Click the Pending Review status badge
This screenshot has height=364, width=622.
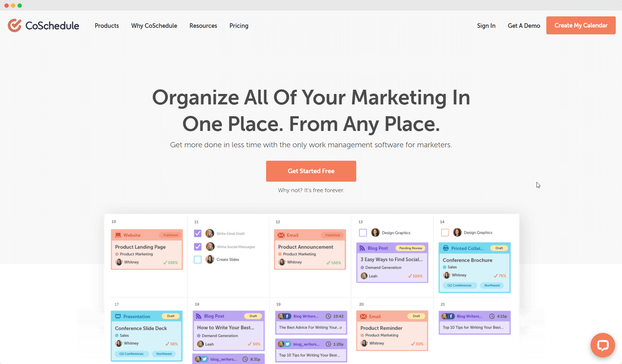pos(411,248)
